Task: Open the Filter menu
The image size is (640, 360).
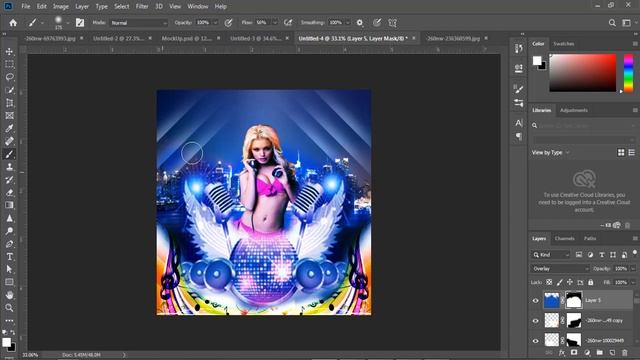Action: (142, 7)
